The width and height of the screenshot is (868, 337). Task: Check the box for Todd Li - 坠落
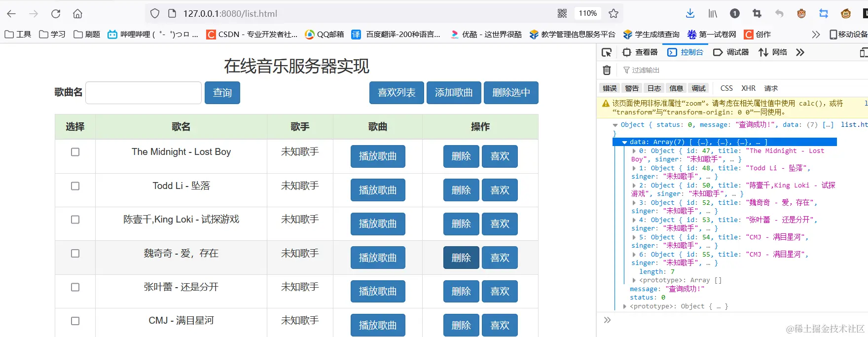tap(75, 186)
